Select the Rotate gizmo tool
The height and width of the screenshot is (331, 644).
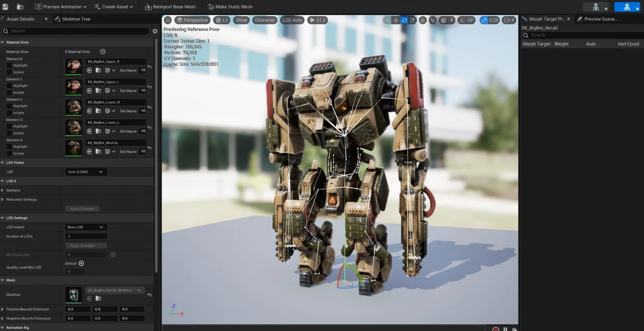(404, 20)
